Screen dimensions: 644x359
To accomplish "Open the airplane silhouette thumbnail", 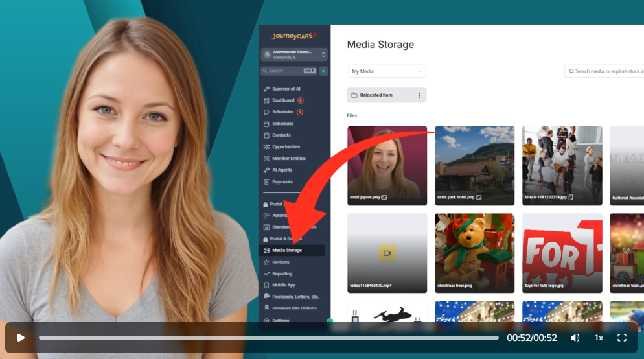I will [387, 312].
